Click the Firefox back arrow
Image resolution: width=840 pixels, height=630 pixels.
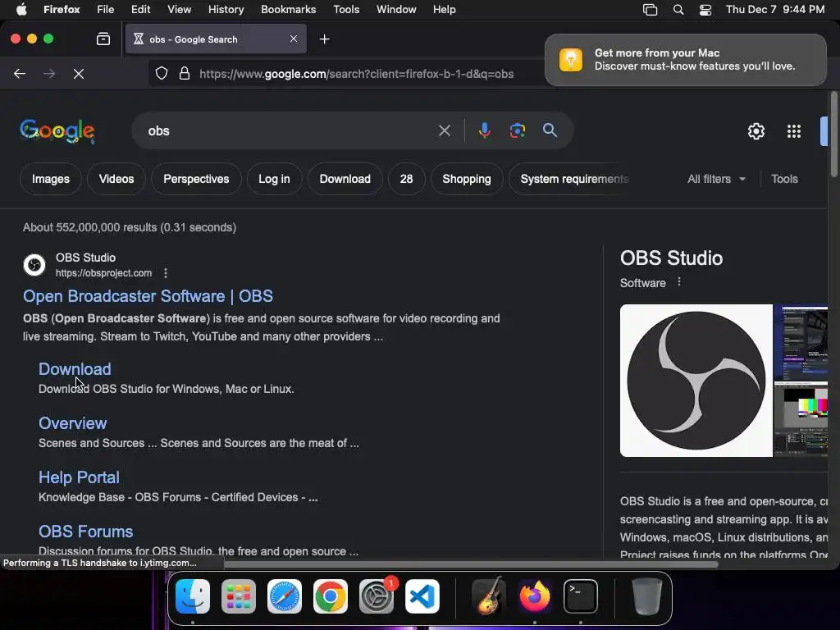(20, 73)
